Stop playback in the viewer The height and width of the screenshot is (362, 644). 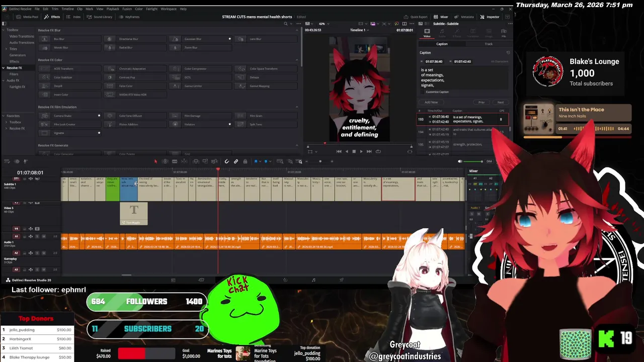click(x=354, y=151)
